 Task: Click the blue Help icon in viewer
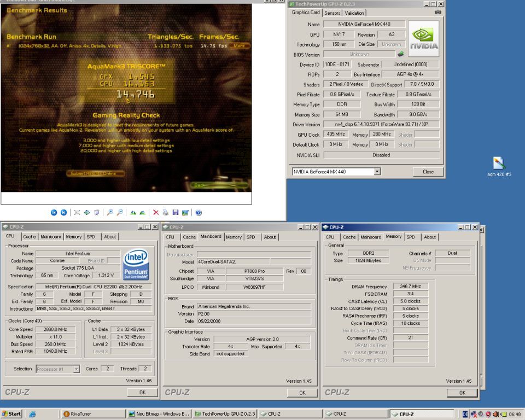coord(199,212)
